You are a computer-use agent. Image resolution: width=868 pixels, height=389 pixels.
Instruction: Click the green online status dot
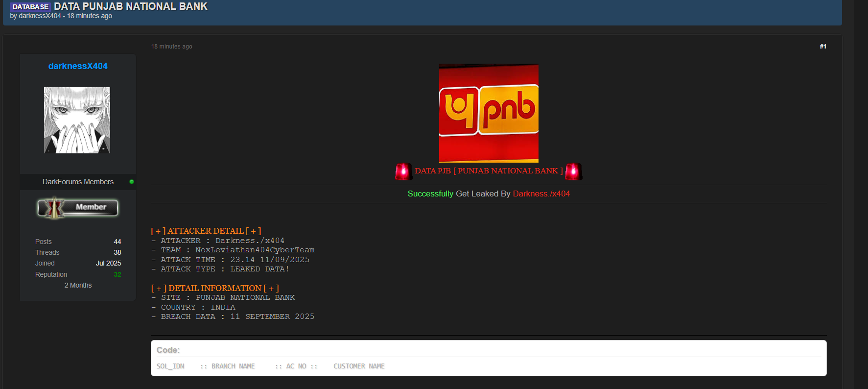coord(131,182)
